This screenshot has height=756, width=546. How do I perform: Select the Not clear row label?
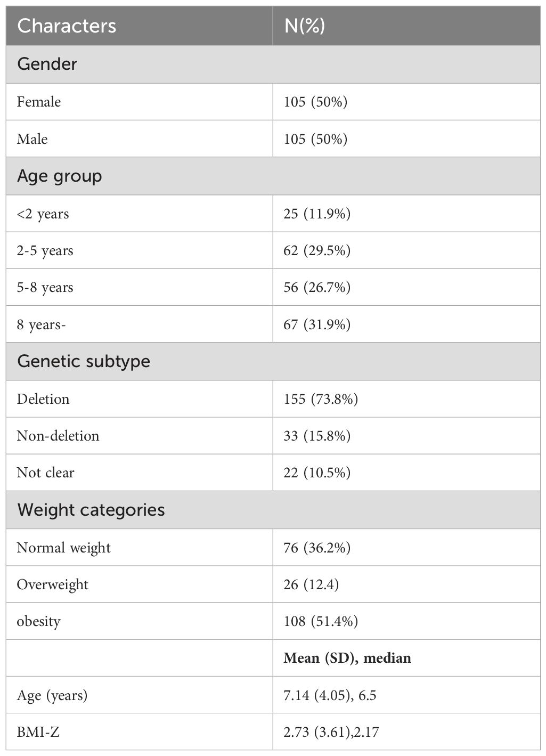(46, 473)
